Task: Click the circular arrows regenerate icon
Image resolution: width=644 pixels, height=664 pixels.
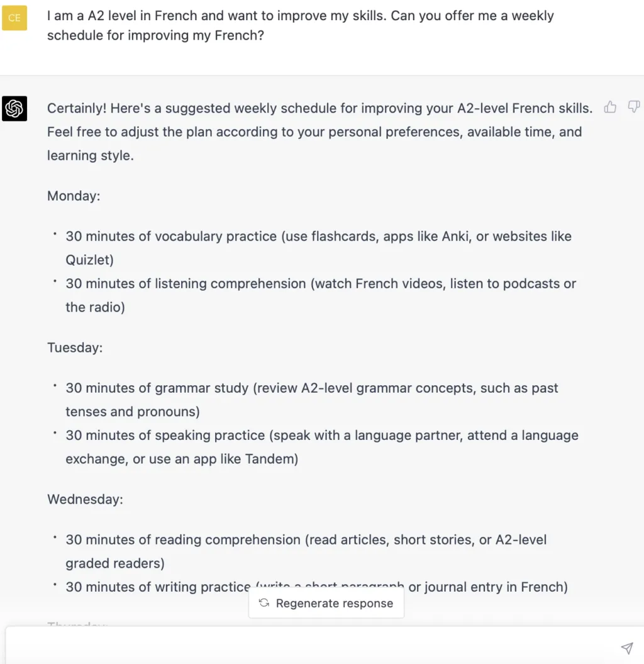Action: coord(264,603)
